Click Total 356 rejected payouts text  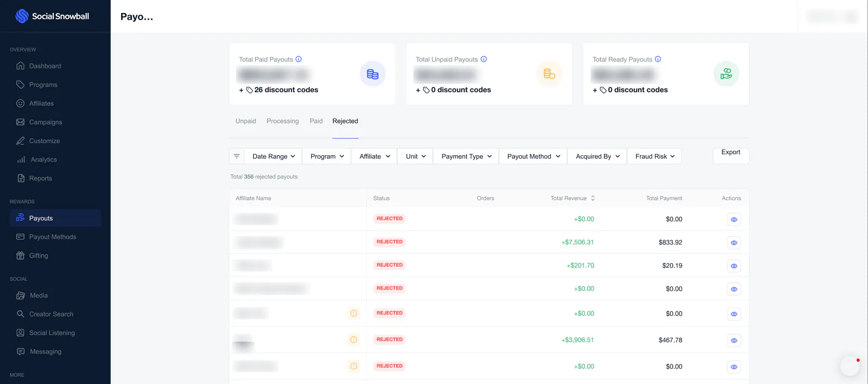point(264,177)
